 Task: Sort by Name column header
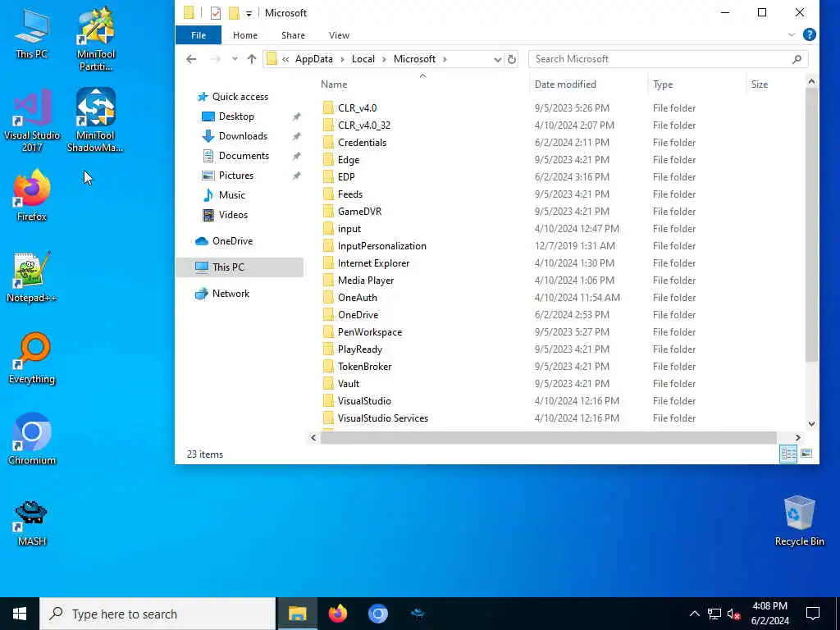coord(422,84)
